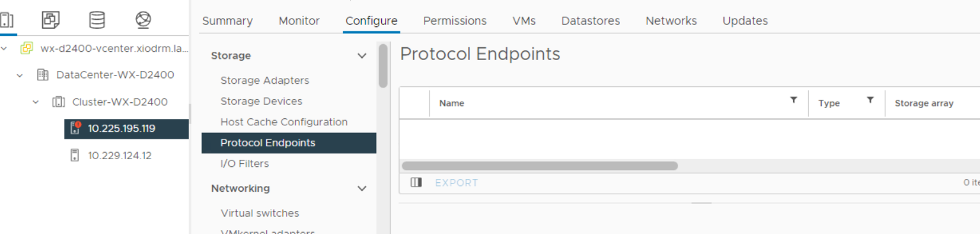Open Storage inventory view icon

tap(97, 20)
